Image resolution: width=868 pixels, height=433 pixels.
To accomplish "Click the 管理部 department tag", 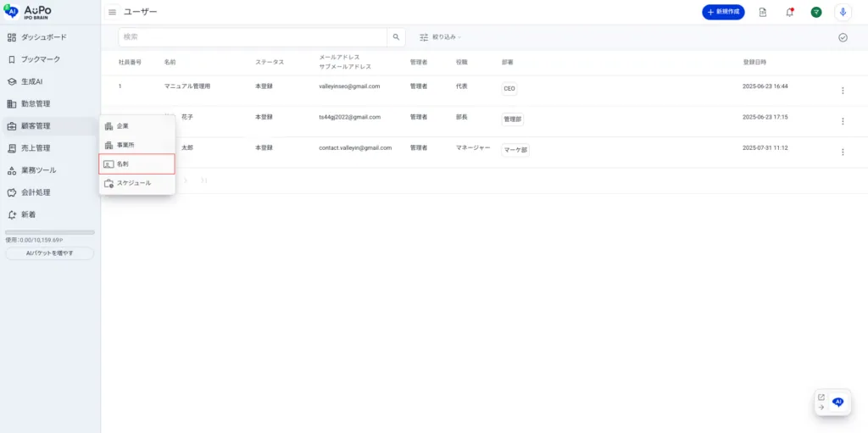I will (513, 119).
